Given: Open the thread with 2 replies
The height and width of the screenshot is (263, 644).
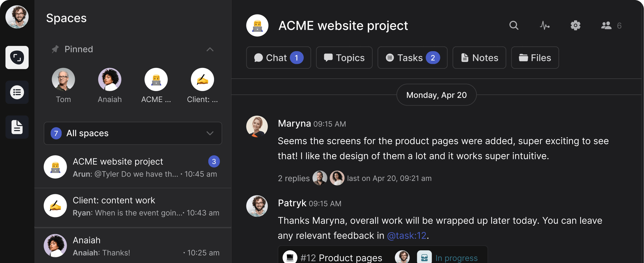Looking at the screenshot, I should (294, 178).
